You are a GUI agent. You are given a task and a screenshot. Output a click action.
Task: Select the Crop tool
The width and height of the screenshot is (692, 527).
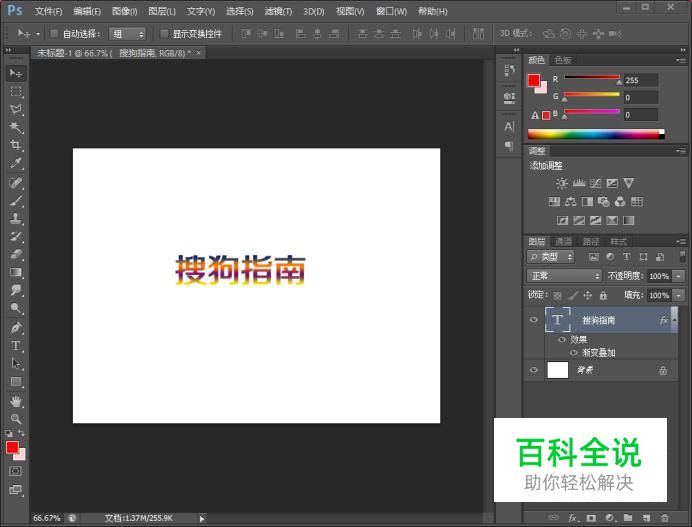point(16,145)
